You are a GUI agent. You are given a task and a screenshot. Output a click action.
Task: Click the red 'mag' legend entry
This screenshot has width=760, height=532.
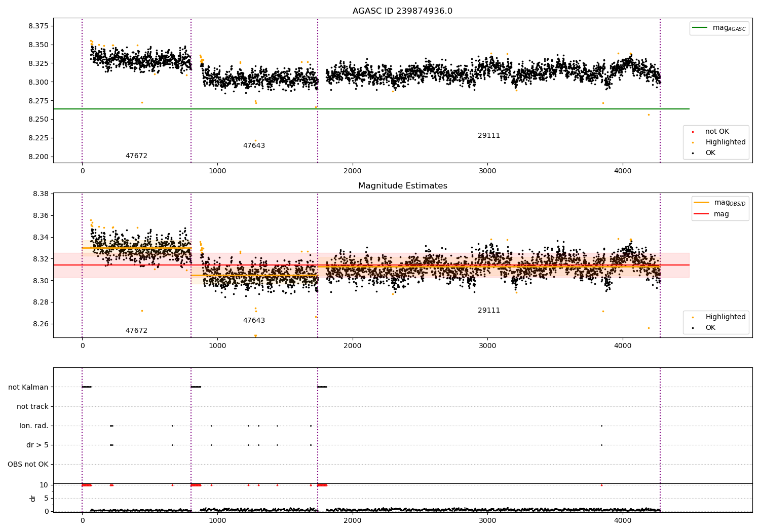[x=712, y=214]
